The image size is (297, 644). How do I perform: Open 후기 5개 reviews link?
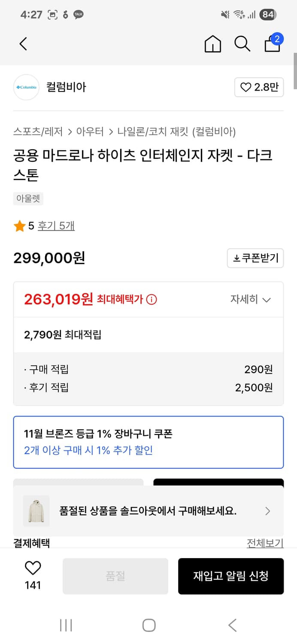point(56,225)
